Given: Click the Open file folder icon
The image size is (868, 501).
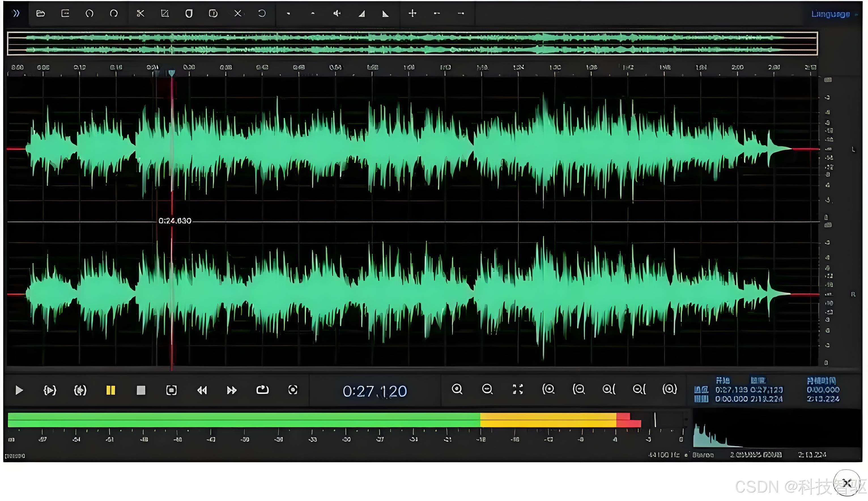Looking at the screenshot, I should (x=41, y=13).
